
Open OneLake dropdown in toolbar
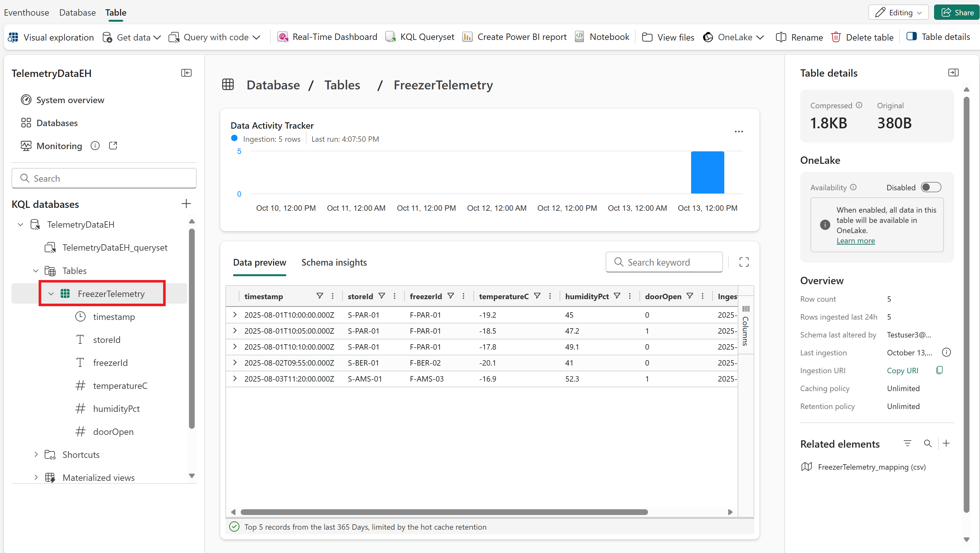coord(734,37)
